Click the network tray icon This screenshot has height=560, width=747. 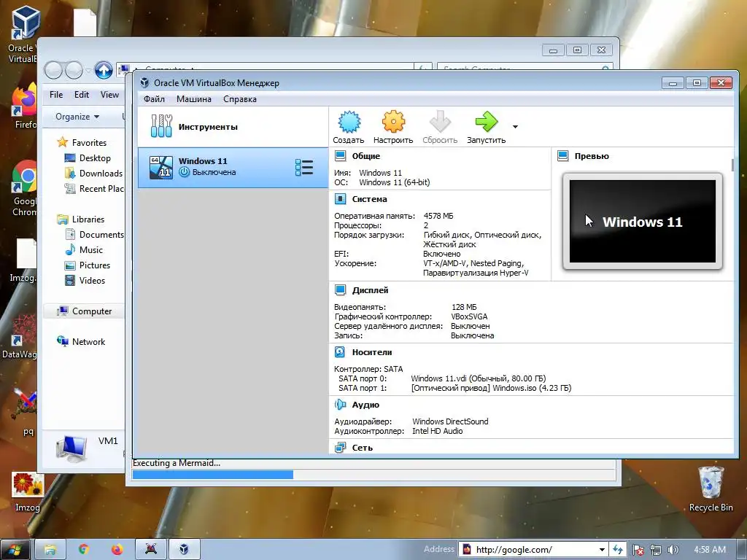(x=656, y=550)
